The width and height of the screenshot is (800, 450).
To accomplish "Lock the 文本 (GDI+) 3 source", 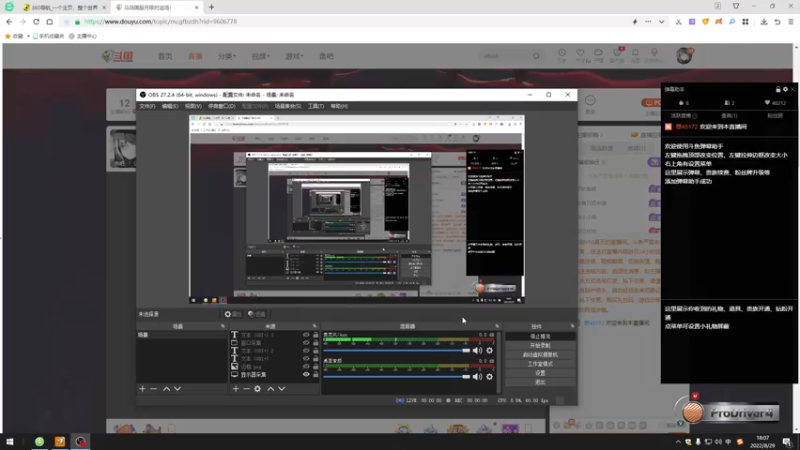I will pyautogui.click(x=315, y=335).
